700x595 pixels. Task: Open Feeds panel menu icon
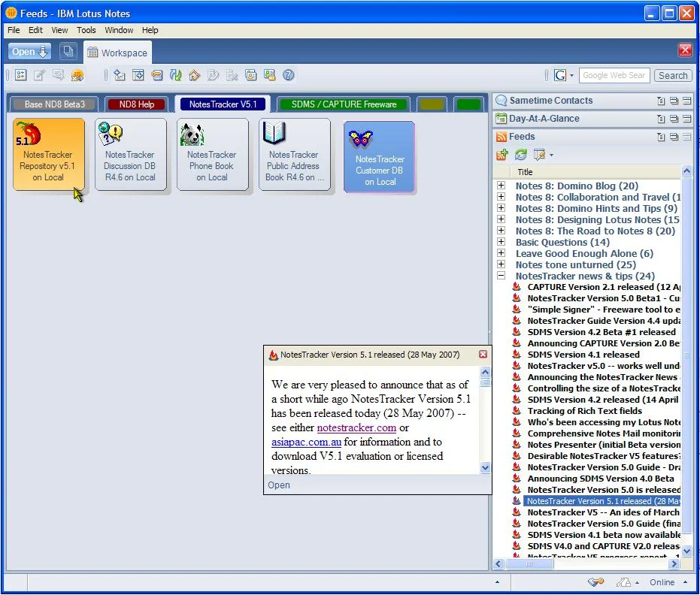tap(661, 137)
